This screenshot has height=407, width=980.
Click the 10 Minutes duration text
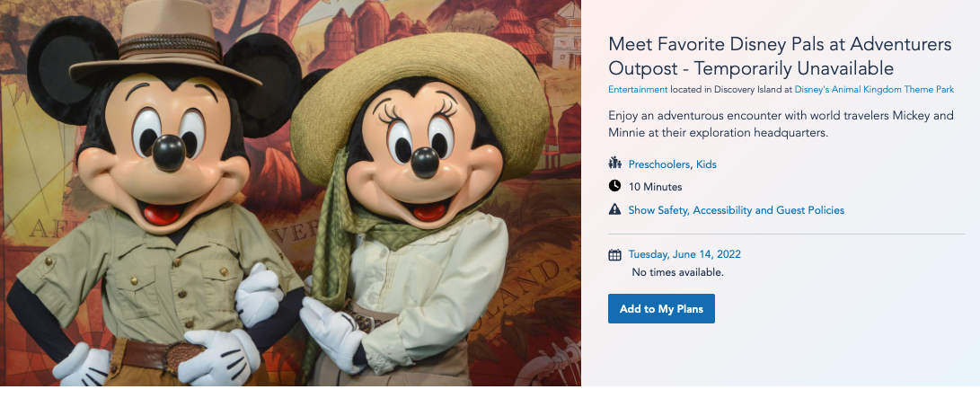tap(655, 187)
